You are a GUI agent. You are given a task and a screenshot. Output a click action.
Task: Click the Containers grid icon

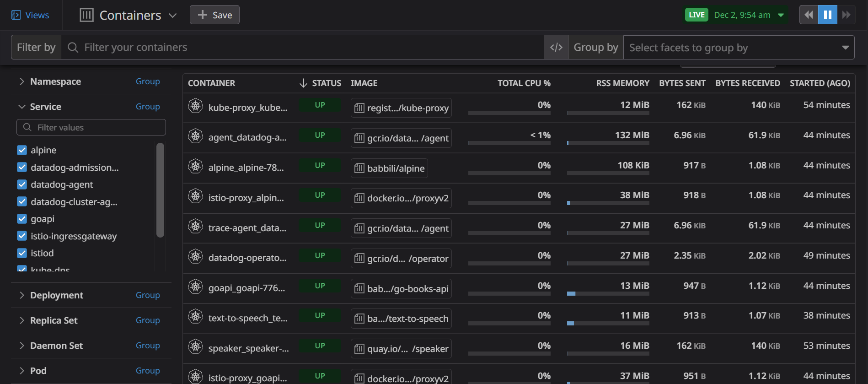(86, 15)
